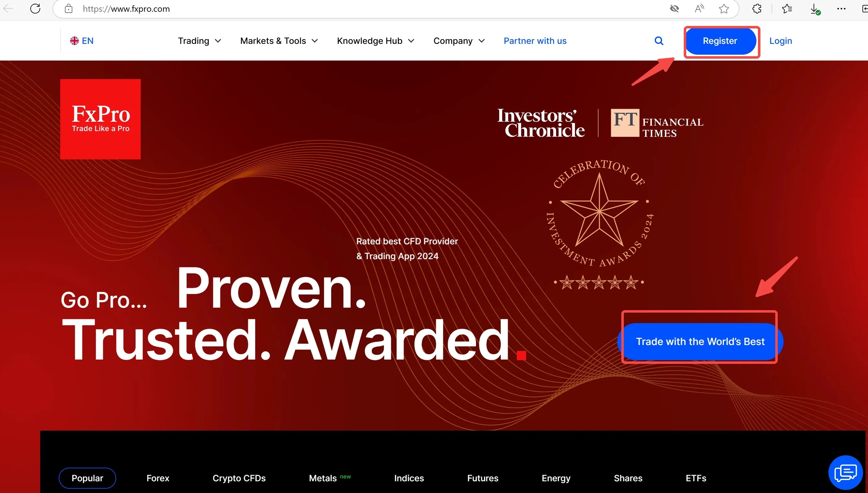Click the Rated best CFD Provider text
The height and width of the screenshot is (493, 868).
click(407, 249)
